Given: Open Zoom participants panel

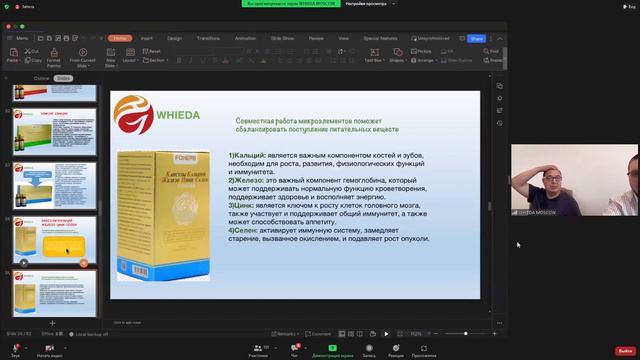Looking at the screenshot, I should tap(258, 350).
